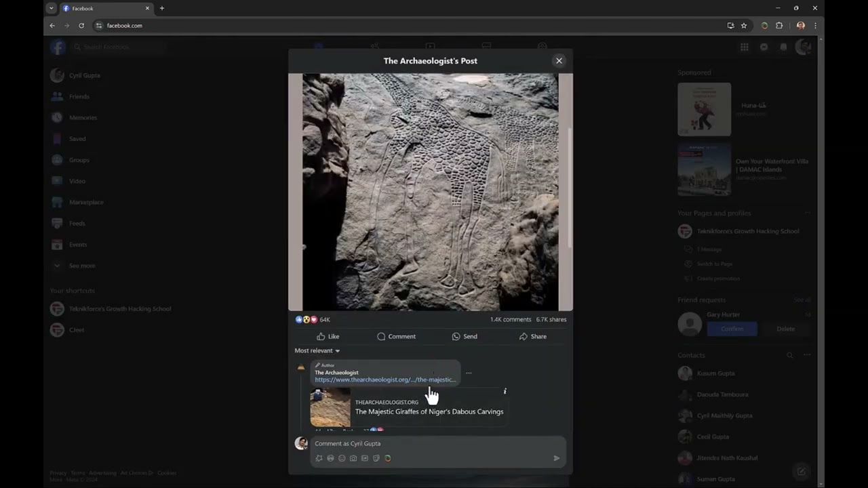The height and width of the screenshot is (488, 868).
Task: Open the Most relevant comment sorting dropdown
Action: click(x=317, y=350)
